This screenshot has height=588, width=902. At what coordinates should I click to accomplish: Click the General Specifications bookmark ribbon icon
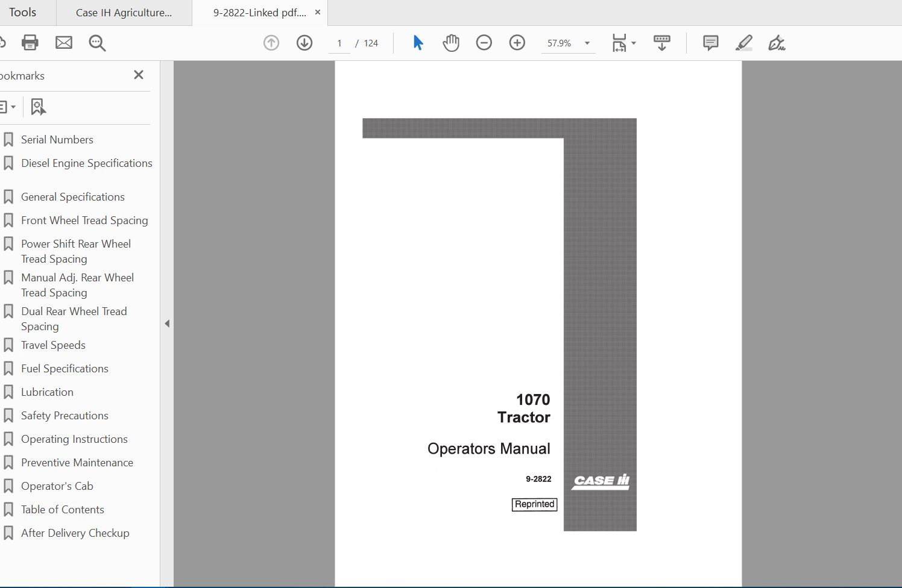pyautogui.click(x=8, y=197)
